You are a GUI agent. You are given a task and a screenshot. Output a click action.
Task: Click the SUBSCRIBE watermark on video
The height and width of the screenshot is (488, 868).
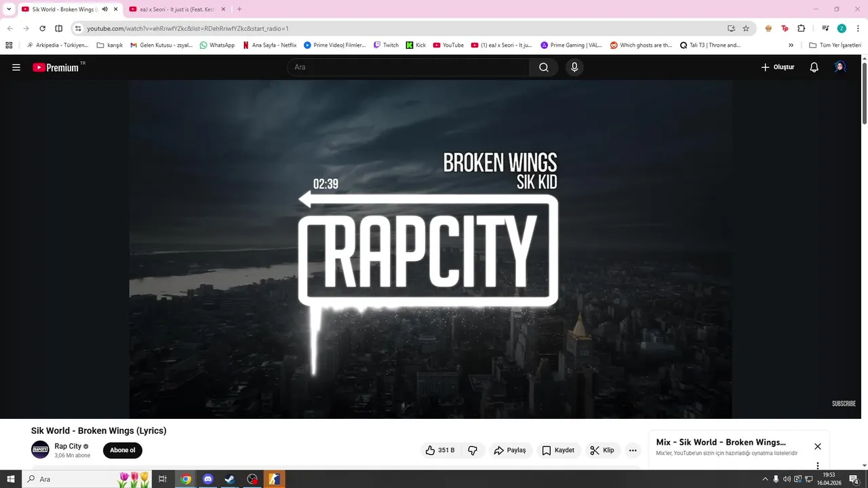844,403
